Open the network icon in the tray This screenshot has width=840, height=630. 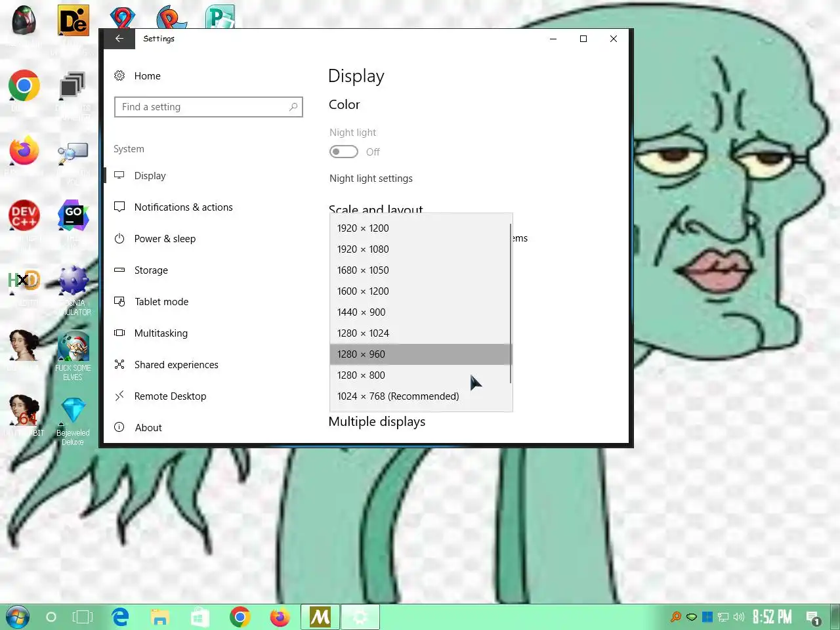[723, 618]
